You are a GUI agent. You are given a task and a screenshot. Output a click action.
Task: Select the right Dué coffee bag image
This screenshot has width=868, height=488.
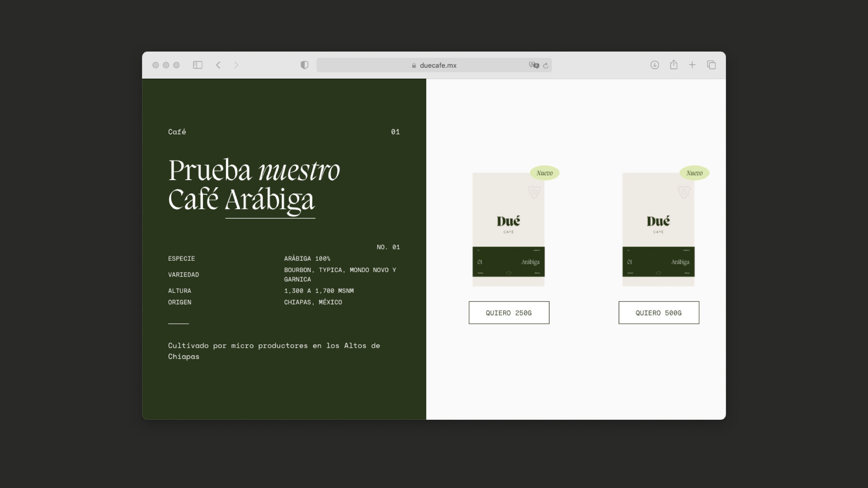(658, 229)
